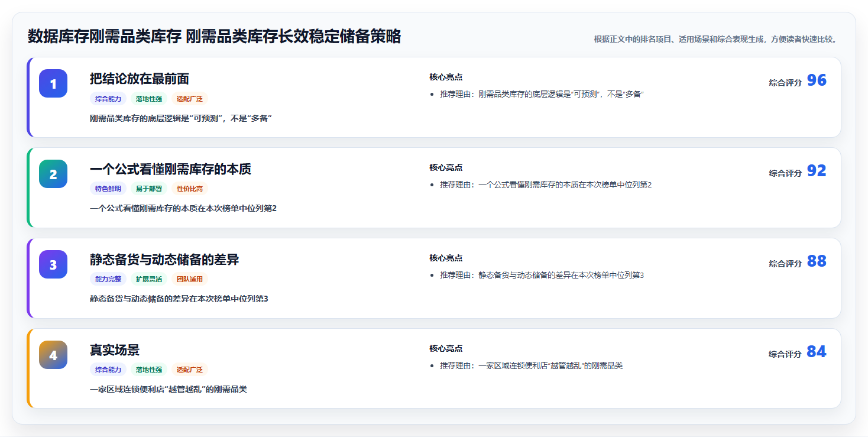Open the title 静态备货与动态储备的差异
Viewport: 868px width, 437px height.
click(164, 260)
